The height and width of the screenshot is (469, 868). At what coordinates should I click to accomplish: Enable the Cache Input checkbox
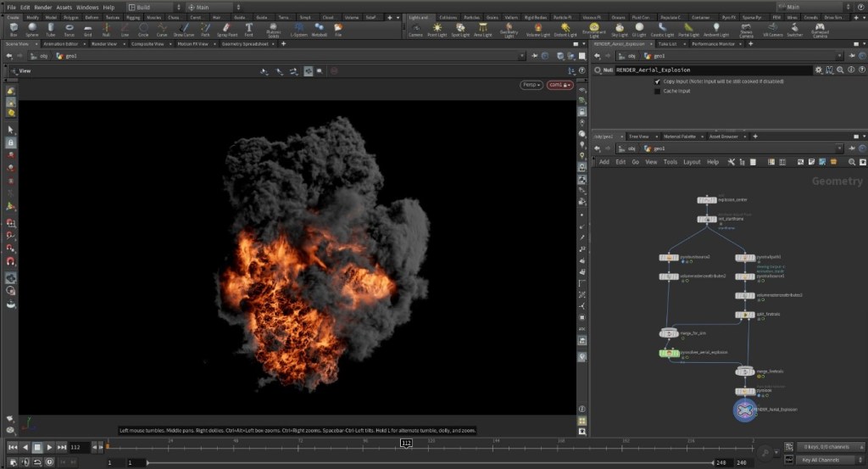[x=657, y=91]
